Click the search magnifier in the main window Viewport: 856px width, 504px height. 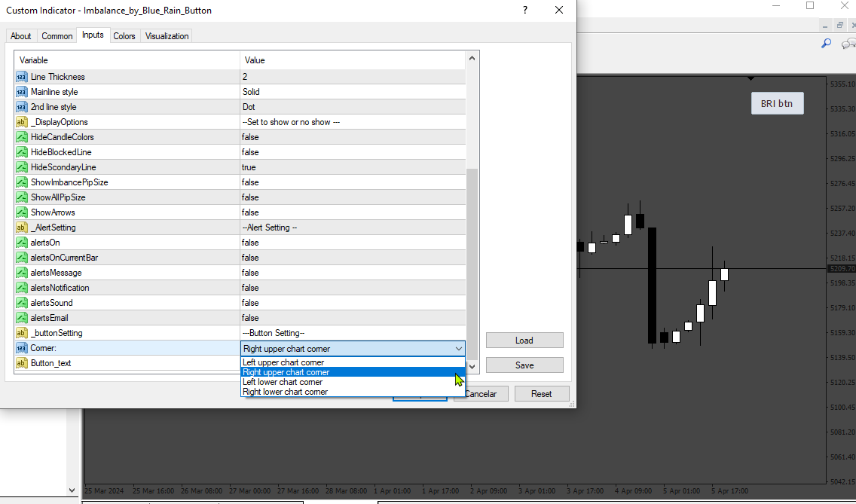pyautogui.click(x=827, y=43)
